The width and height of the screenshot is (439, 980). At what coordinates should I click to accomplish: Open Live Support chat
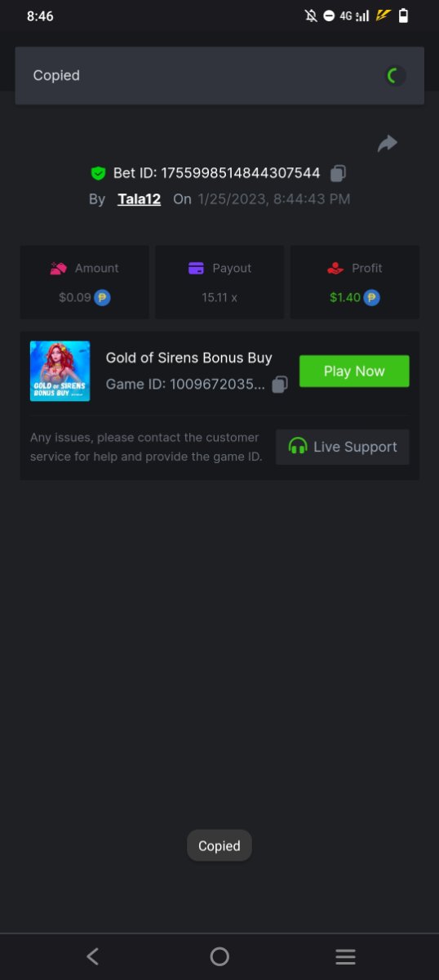[x=342, y=447]
